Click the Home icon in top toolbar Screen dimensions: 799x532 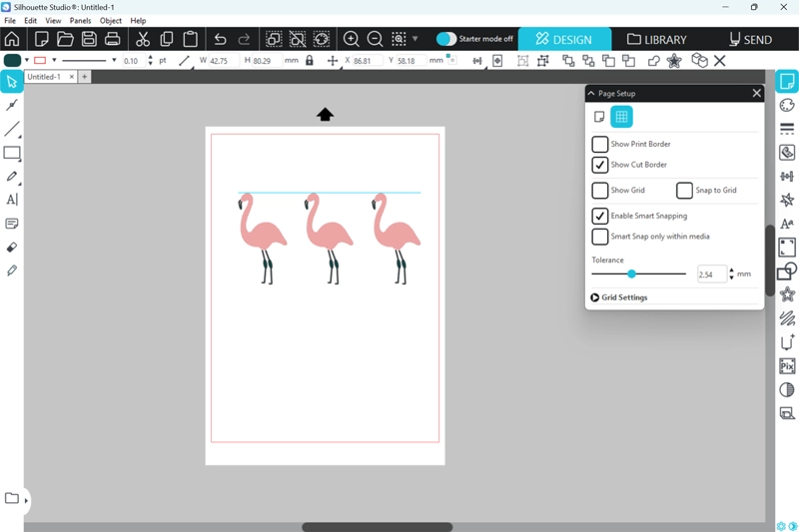coord(12,39)
